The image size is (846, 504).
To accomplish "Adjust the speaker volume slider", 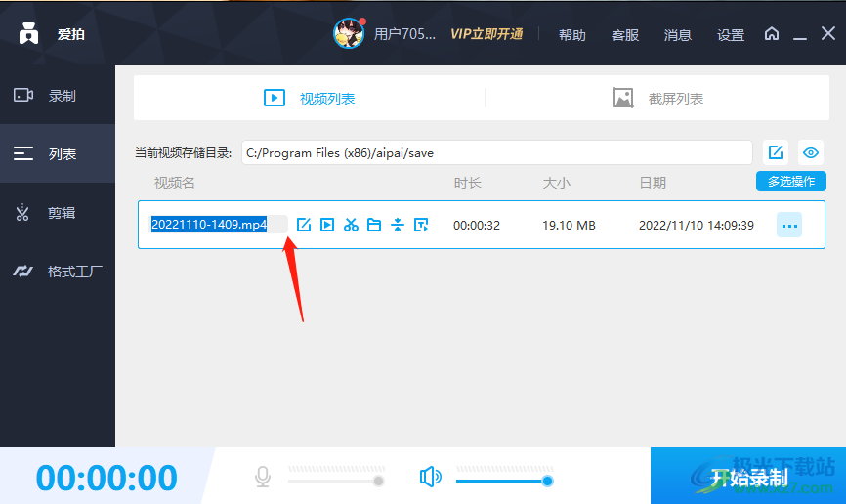I will pos(504,481).
